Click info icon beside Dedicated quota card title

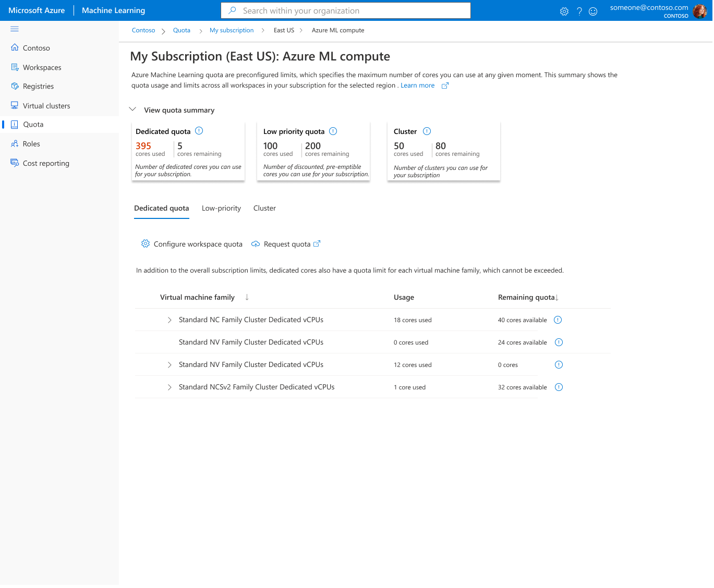tap(199, 131)
